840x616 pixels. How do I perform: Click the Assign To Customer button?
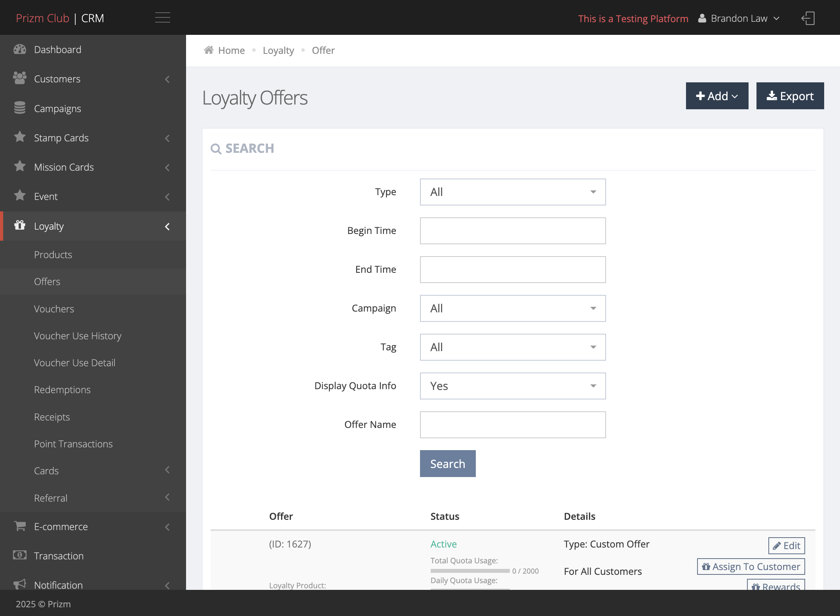[751, 567]
